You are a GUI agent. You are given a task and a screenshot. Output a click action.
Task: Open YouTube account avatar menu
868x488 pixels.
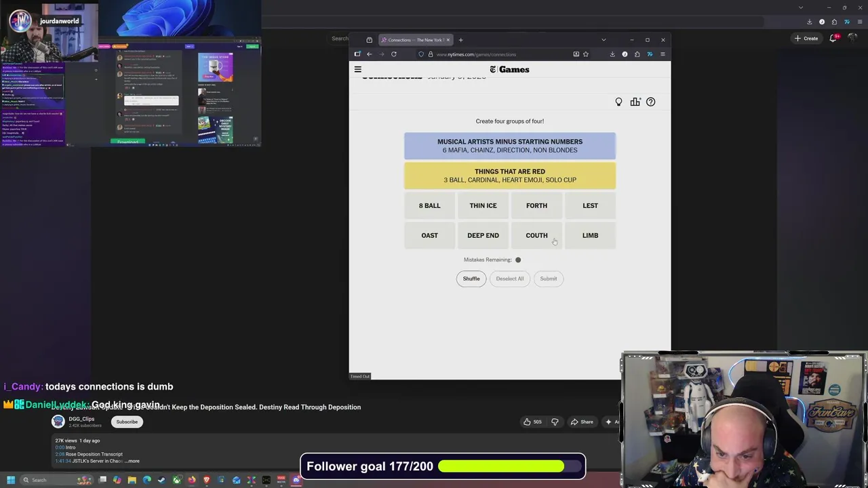pos(853,39)
